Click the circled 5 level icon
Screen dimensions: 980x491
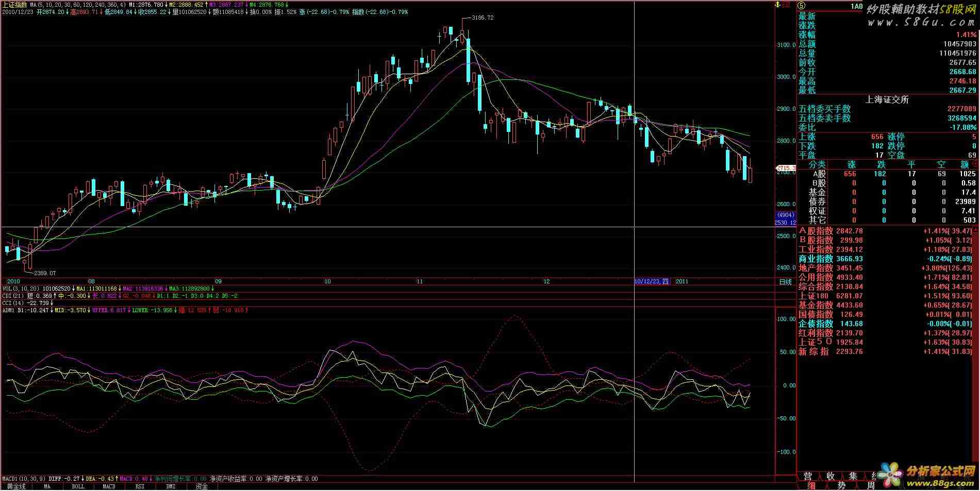802,6
